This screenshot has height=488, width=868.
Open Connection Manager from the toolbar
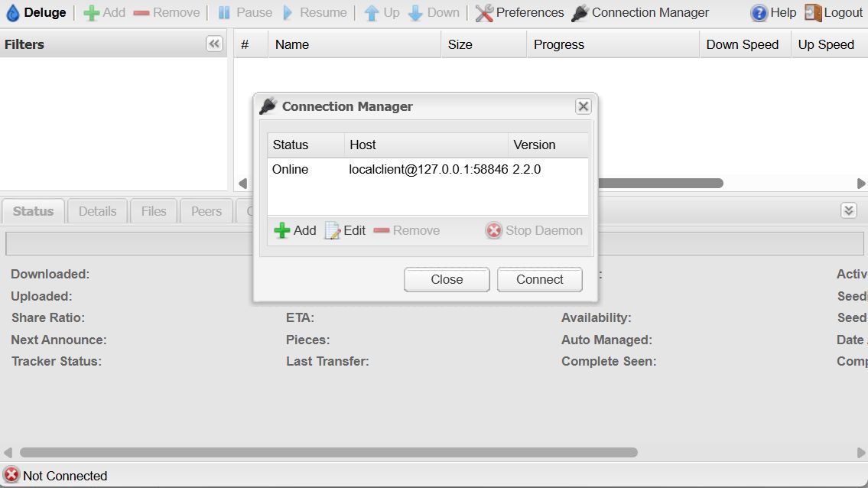tap(640, 13)
